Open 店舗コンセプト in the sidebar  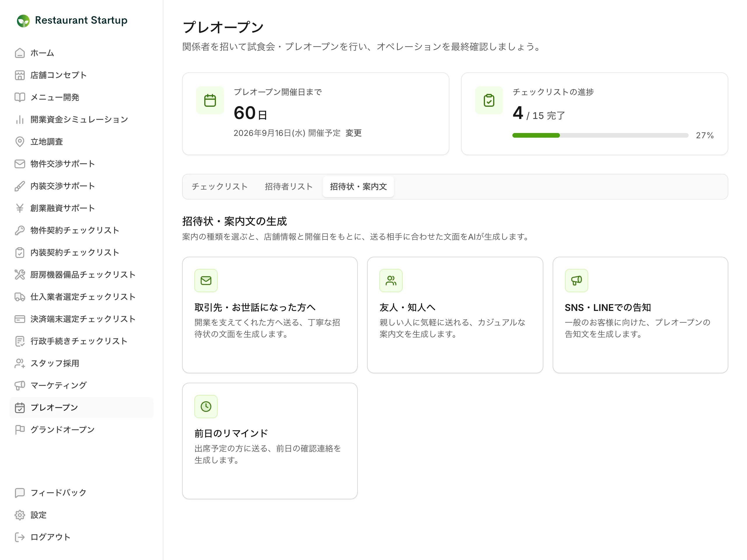81,75
